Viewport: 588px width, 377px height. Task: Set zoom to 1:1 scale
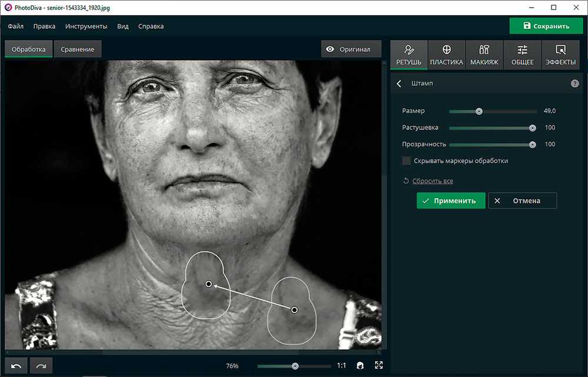click(341, 366)
